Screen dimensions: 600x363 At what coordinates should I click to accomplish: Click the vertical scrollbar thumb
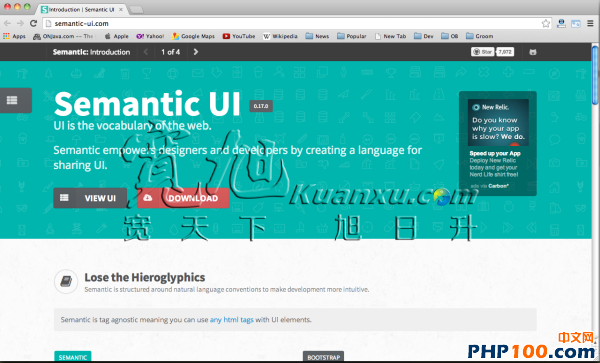click(x=595, y=75)
